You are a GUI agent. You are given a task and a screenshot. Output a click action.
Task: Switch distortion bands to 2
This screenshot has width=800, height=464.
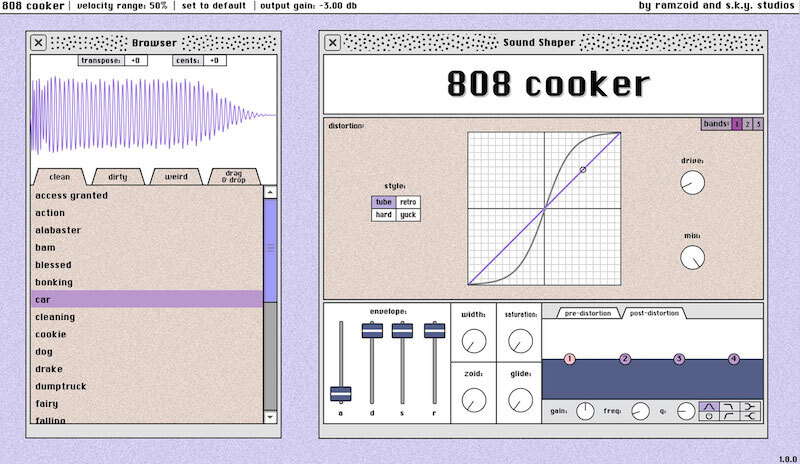(748, 124)
